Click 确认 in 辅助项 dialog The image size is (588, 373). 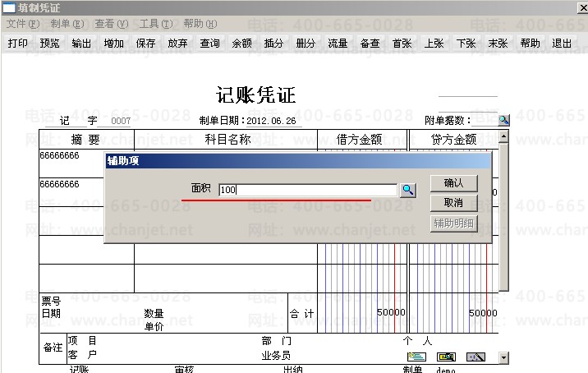pos(454,183)
